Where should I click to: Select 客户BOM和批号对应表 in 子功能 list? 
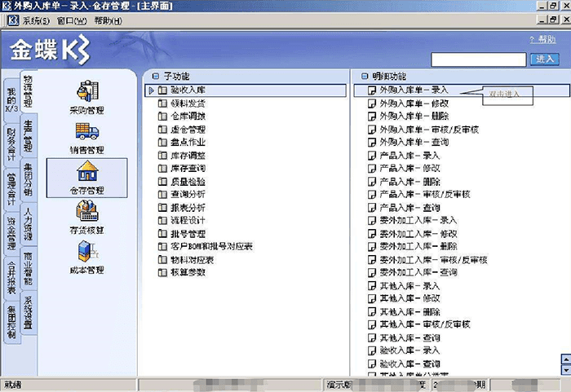[x=211, y=246]
